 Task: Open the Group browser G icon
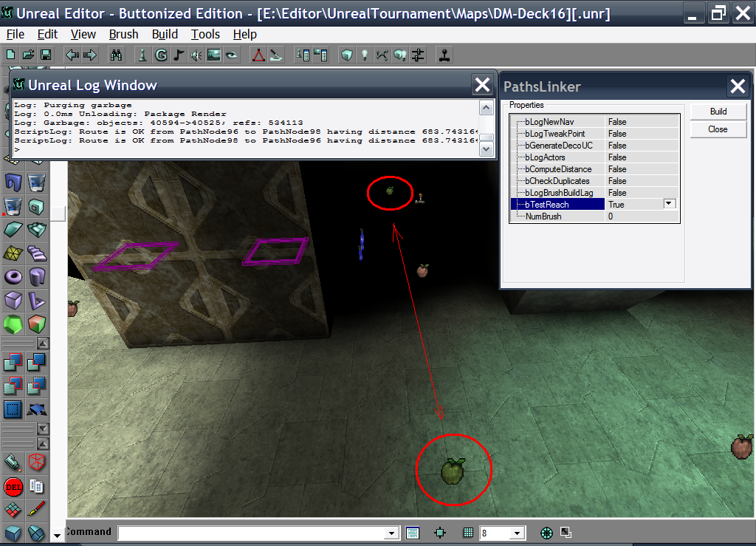tap(161, 55)
